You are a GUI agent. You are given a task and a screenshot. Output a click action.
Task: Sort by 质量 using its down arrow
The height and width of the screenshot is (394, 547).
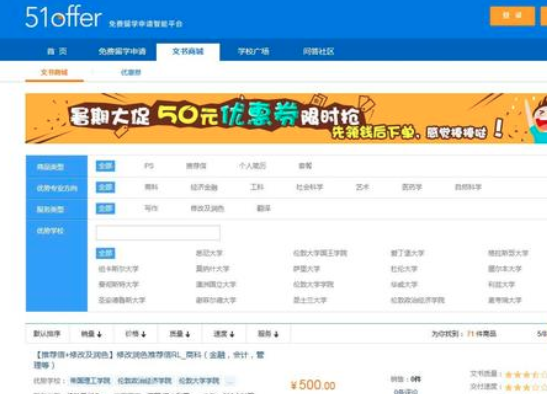pos(188,334)
